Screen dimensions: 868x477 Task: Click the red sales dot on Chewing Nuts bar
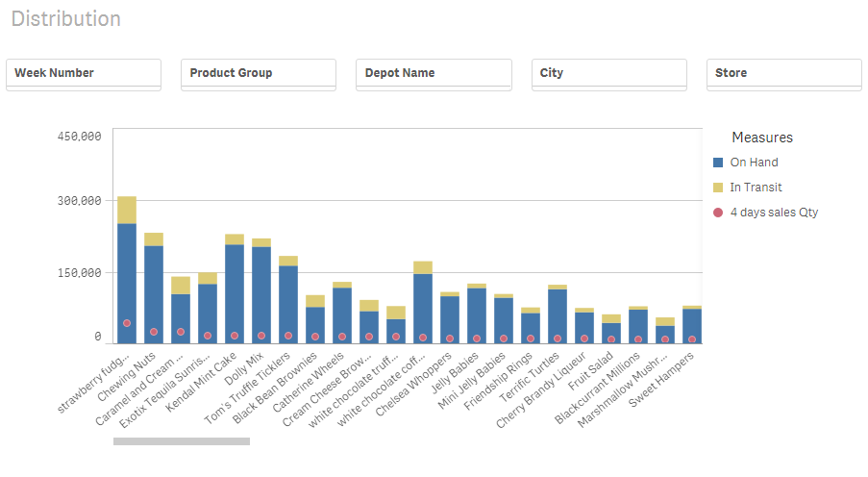point(154,332)
